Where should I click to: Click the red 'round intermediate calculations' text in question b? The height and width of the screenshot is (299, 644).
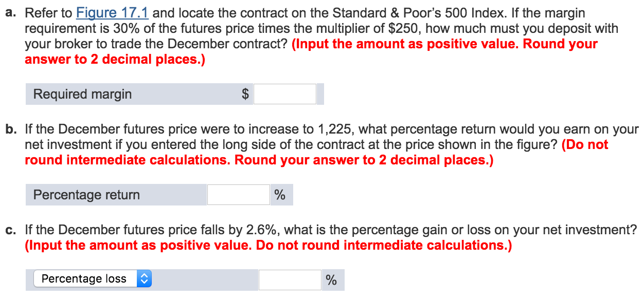(126, 160)
